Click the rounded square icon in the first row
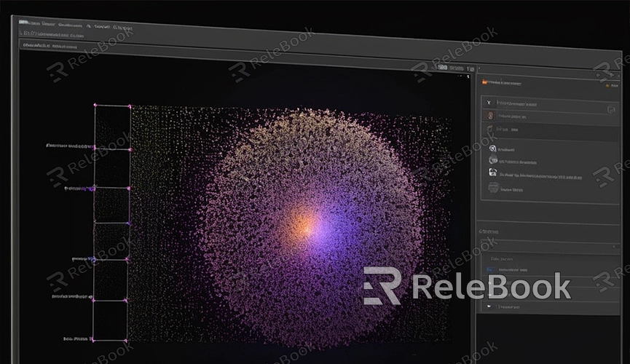 [611, 109]
